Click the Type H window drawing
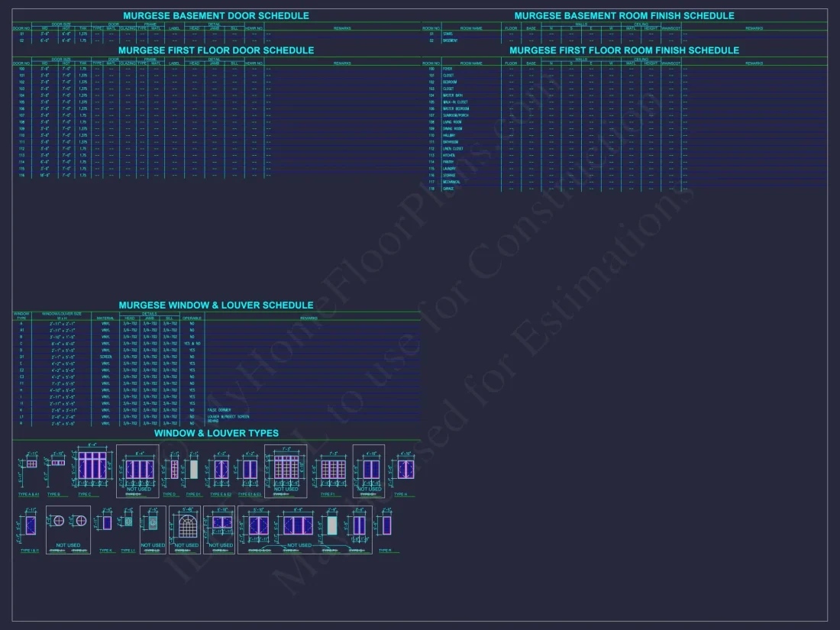This screenshot has height=630, width=840. click(x=405, y=469)
